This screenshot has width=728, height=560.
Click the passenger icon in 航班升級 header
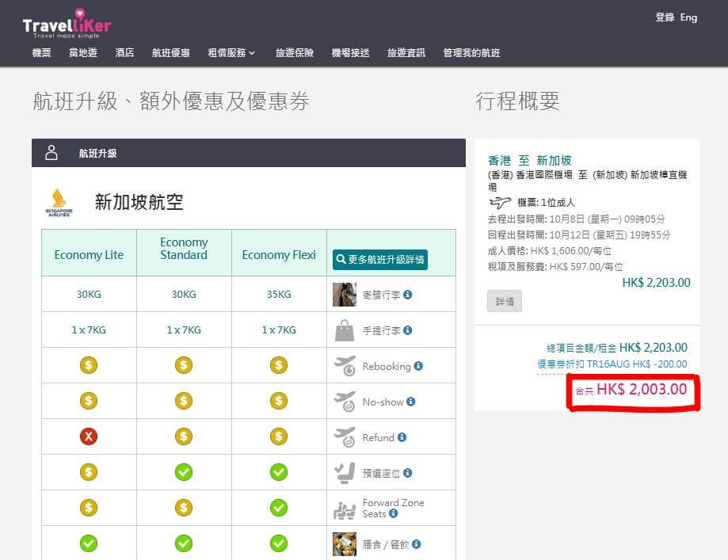pyautogui.click(x=51, y=152)
